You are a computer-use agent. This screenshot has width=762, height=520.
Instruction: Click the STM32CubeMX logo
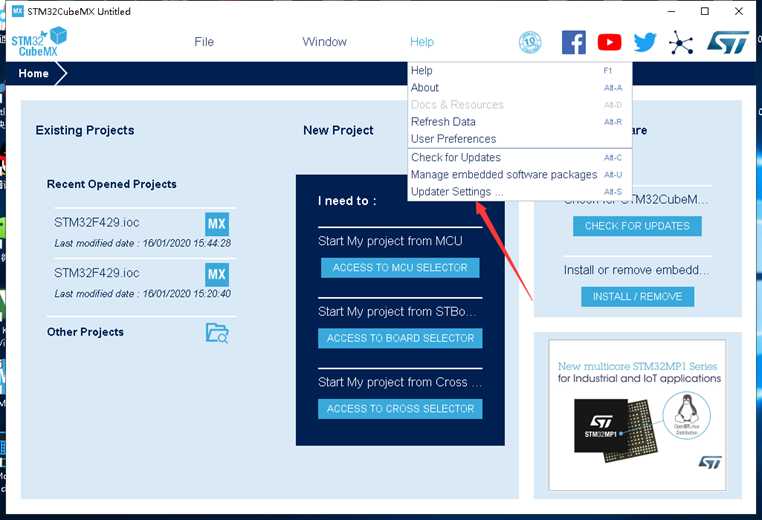pos(39,41)
